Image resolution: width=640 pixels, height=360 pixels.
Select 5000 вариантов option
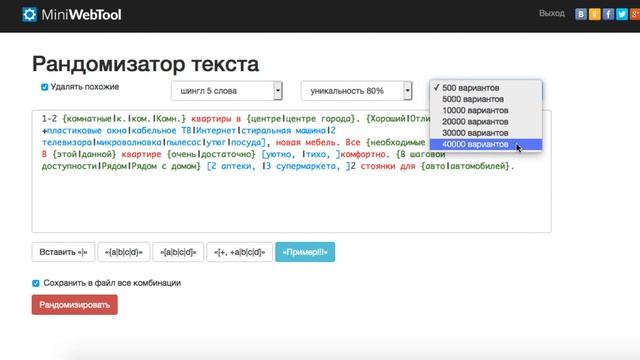coord(486,99)
